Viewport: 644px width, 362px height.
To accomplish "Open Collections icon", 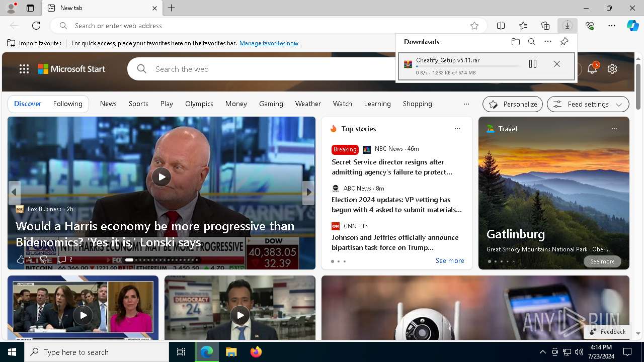I will pyautogui.click(x=545, y=26).
